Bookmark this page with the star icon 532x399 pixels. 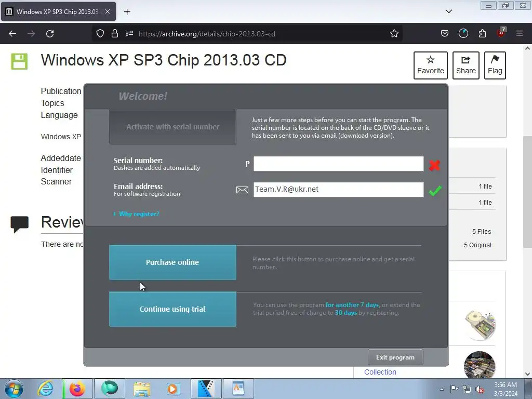[x=394, y=34]
